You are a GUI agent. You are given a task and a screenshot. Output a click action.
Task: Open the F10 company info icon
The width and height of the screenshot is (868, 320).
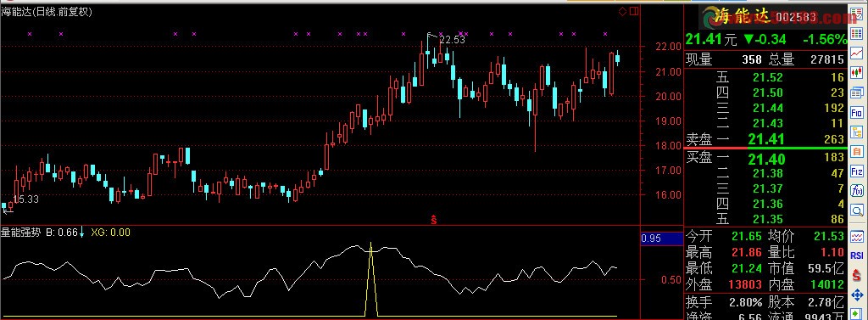(857, 113)
